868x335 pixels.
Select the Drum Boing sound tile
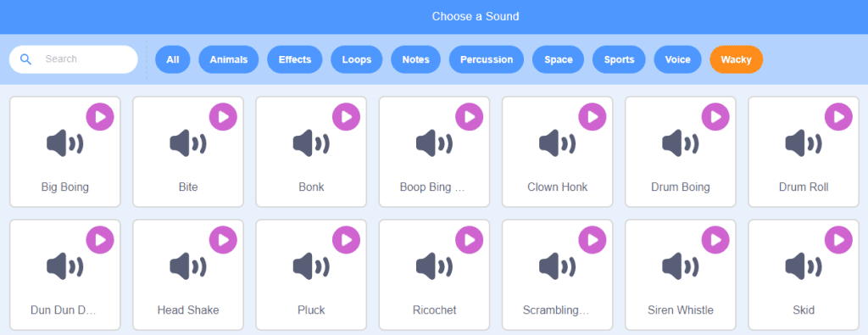pos(681,152)
